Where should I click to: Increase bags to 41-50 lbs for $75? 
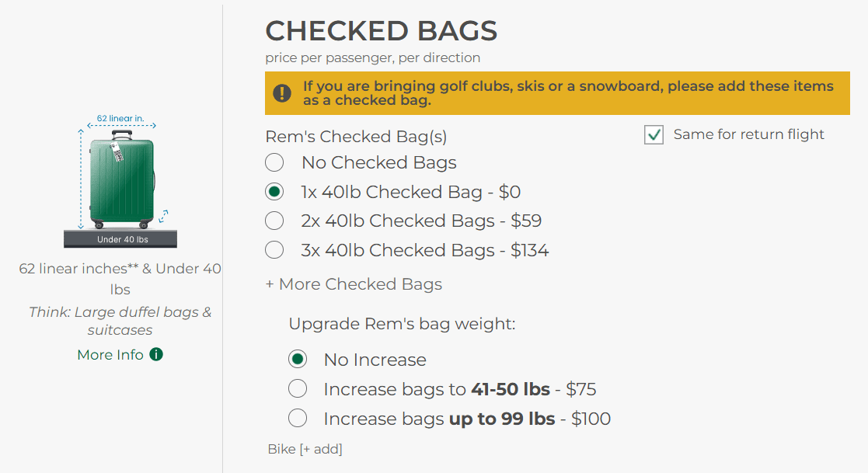tap(298, 389)
